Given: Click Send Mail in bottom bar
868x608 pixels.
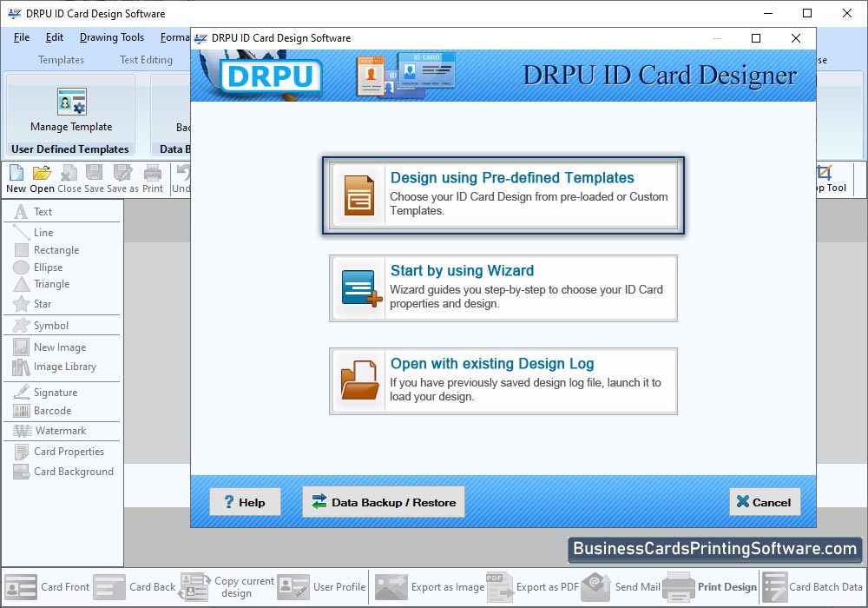Looking at the screenshot, I should (621, 587).
